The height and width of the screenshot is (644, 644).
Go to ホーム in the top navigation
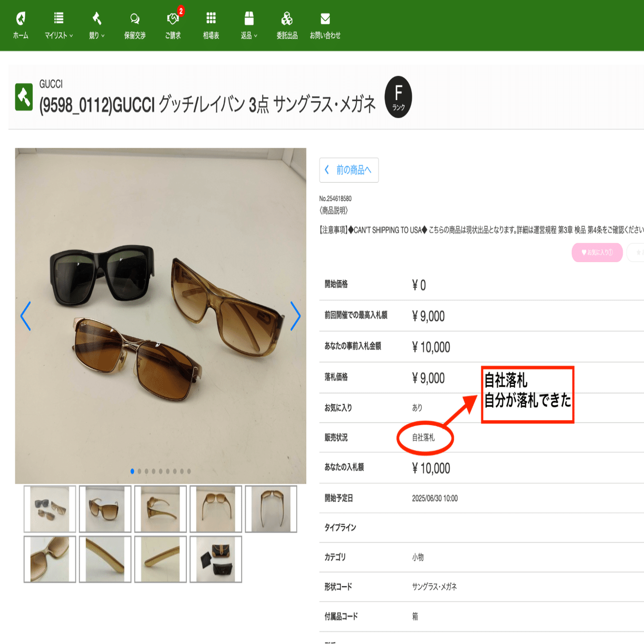pos(20,26)
